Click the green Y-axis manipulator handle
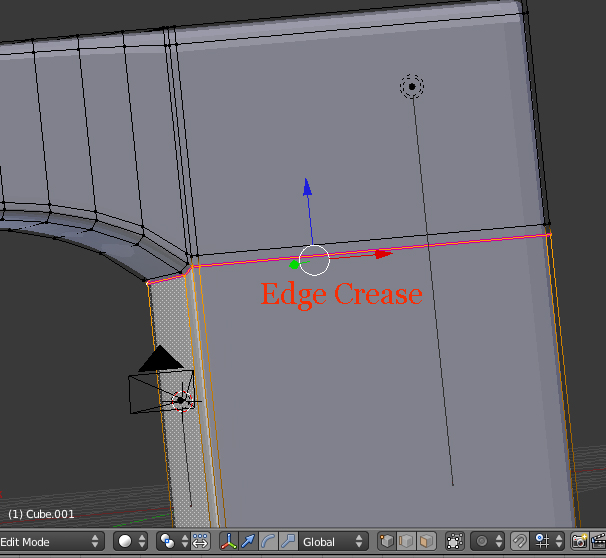 294,265
